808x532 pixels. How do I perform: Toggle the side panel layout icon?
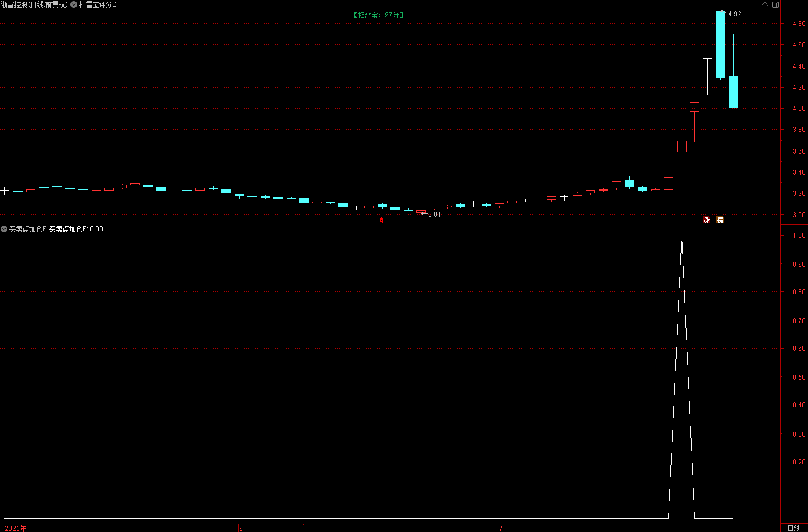[x=775, y=4]
